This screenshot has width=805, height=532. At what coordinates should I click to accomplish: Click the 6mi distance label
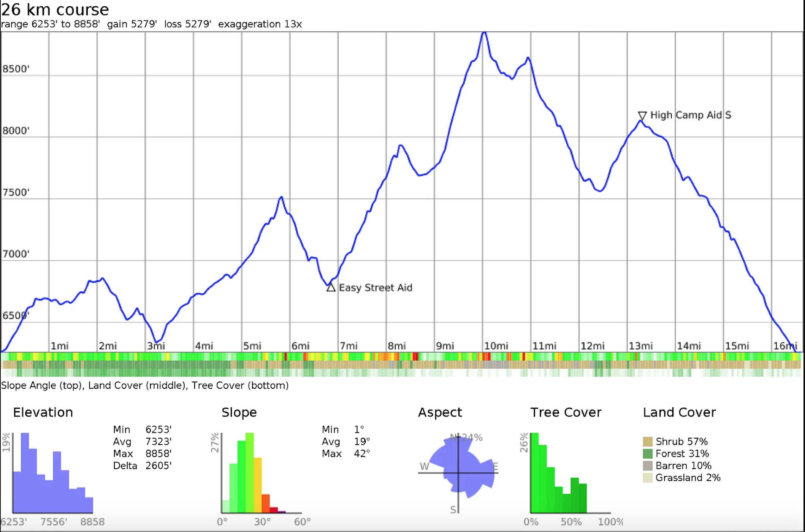(x=301, y=346)
